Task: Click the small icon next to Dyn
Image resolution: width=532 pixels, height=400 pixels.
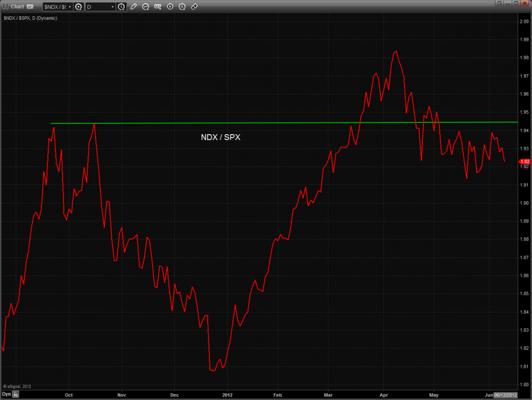Action: click(x=16, y=395)
